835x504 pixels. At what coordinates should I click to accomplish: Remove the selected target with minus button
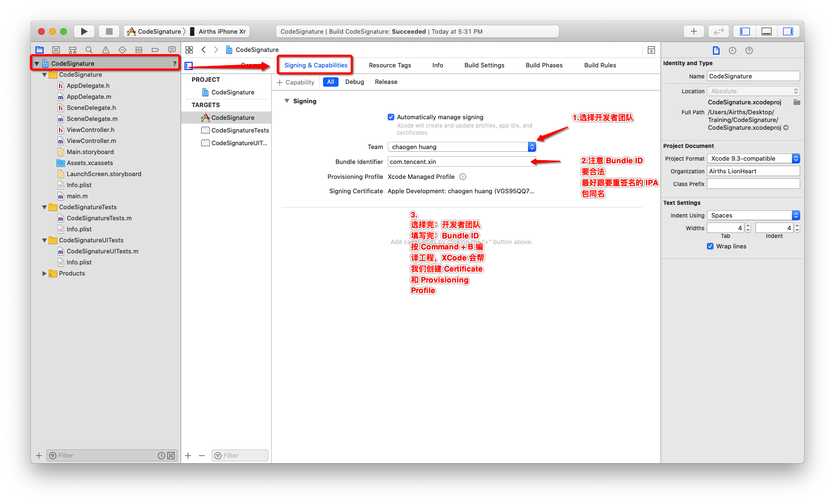click(202, 455)
